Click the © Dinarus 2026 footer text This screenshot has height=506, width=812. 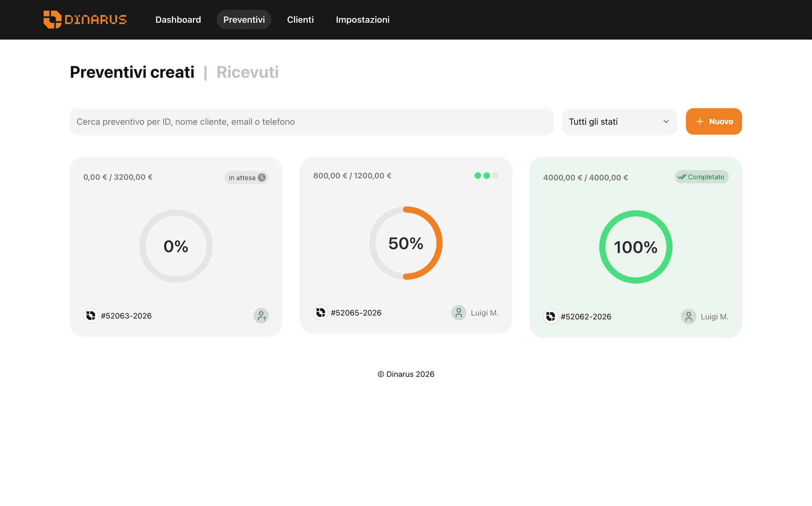click(x=406, y=374)
